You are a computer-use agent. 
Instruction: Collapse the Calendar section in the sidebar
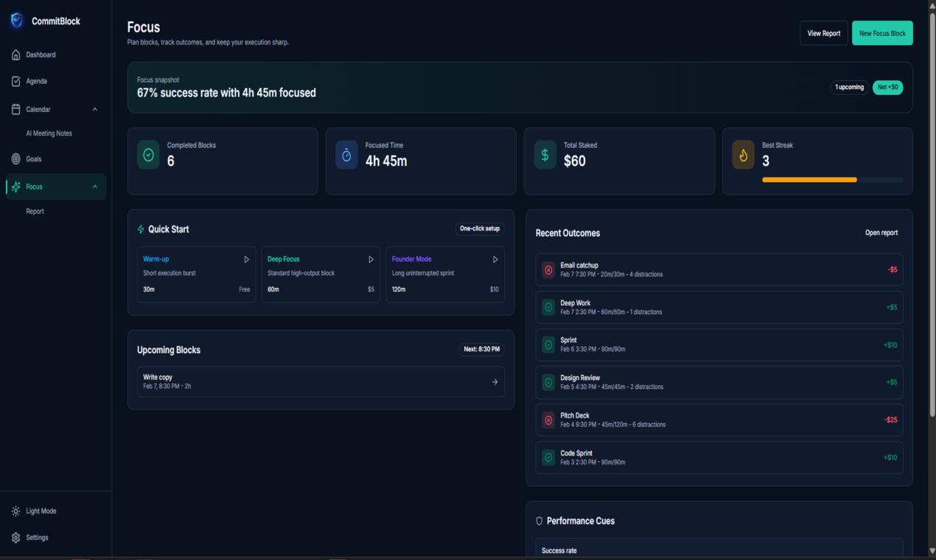pyautogui.click(x=95, y=108)
